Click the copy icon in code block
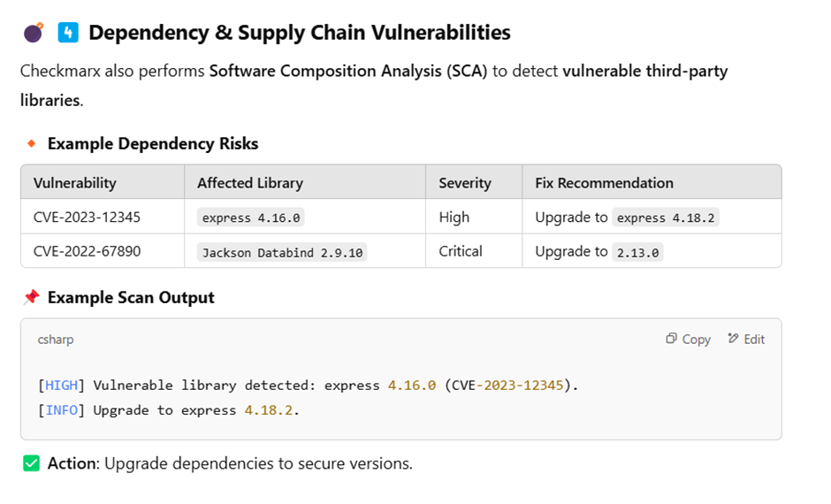Image resolution: width=831 pixels, height=504 pixels. tap(671, 339)
